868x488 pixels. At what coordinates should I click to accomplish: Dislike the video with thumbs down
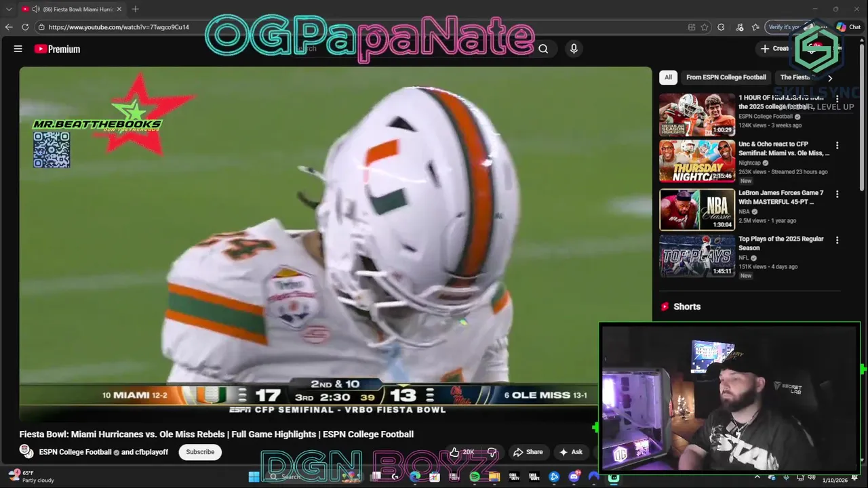tap(492, 452)
